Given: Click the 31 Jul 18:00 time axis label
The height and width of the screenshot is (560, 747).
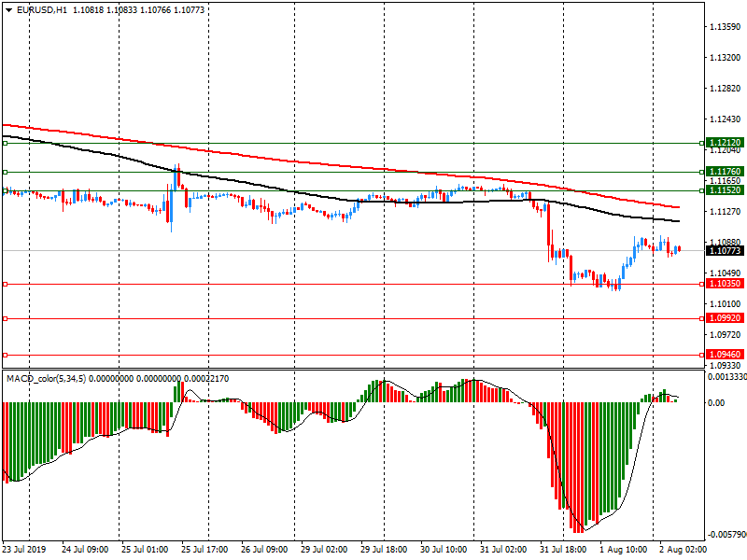Looking at the screenshot, I should (563, 550).
